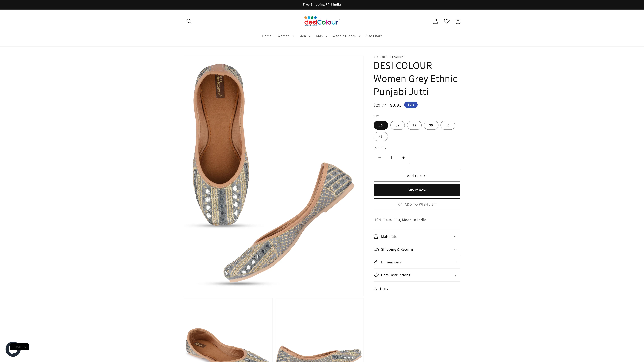The image size is (644, 362).
Task: Select size 38
Action: [414, 125]
